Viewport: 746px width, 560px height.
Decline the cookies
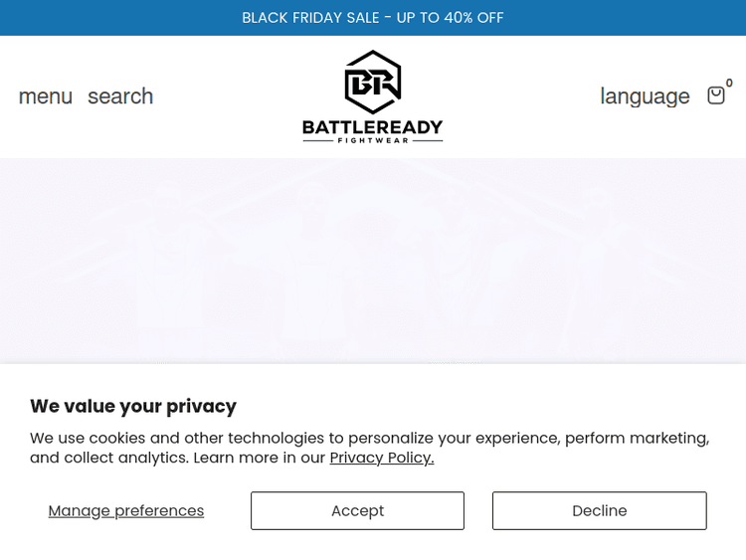[599, 510]
